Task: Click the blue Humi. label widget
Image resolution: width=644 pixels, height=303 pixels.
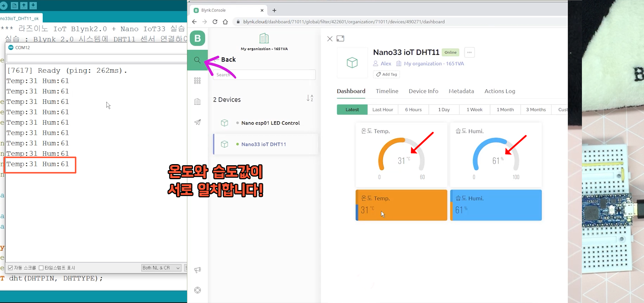Action: click(496, 205)
